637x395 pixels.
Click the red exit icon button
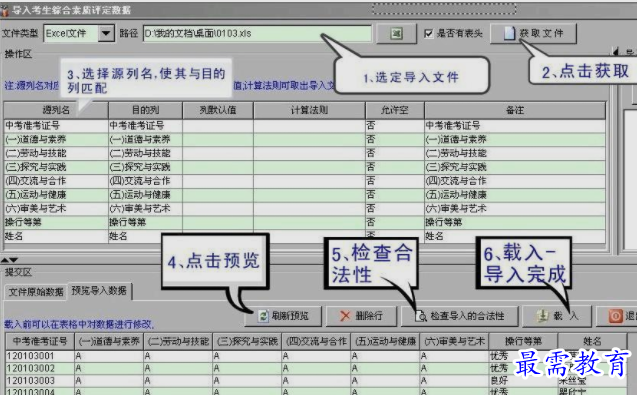click(616, 316)
